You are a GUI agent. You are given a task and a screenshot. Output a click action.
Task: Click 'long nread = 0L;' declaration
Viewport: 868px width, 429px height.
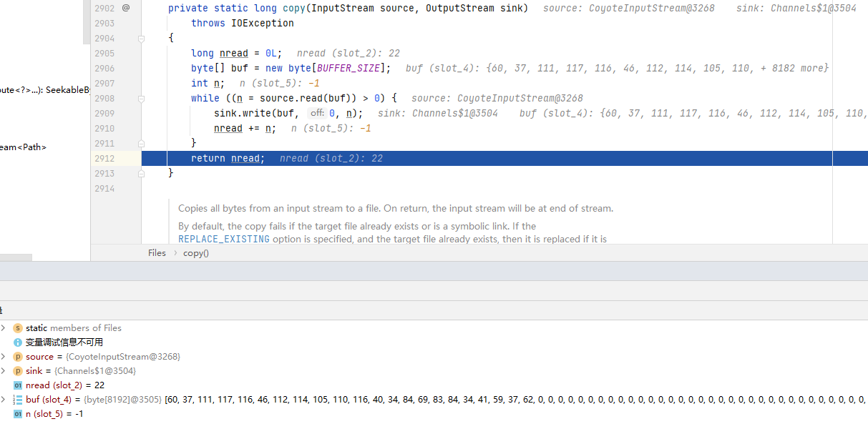click(237, 53)
